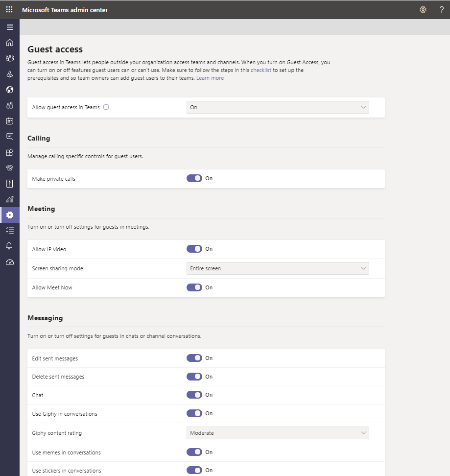Open the Giphy content rating dropdown
Image resolution: width=450 pixels, height=476 pixels.
pos(278,433)
